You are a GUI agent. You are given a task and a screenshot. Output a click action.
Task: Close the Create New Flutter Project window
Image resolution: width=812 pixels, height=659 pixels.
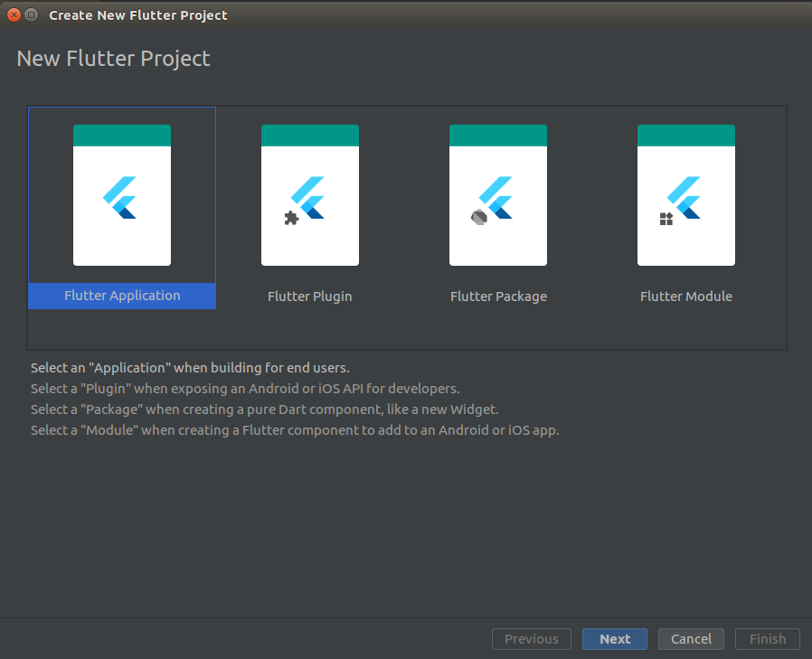[14, 15]
